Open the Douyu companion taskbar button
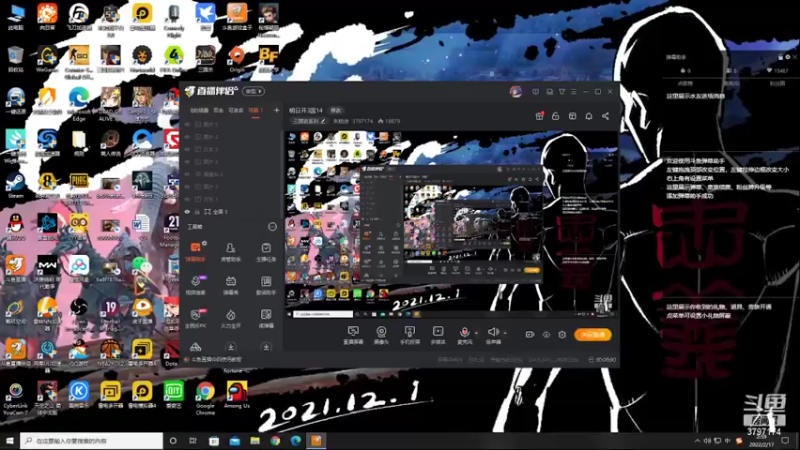Viewport: 800px width, 450px height. pyautogui.click(x=316, y=440)
